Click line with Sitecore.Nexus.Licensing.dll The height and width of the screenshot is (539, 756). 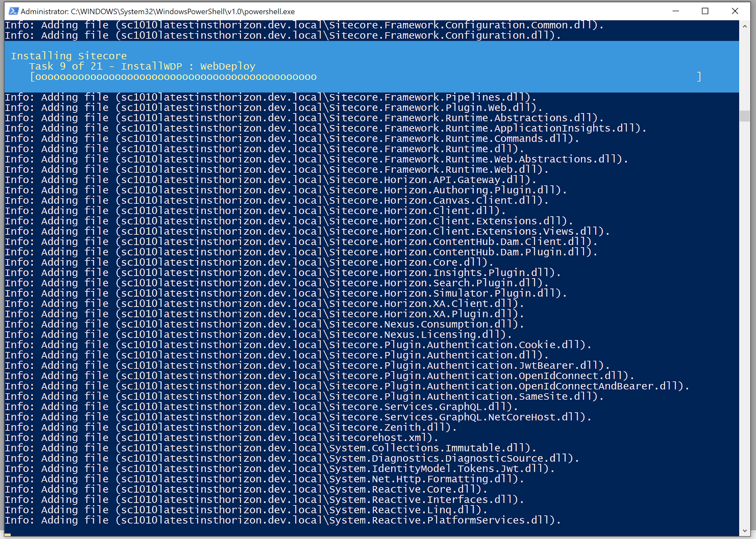pos(258,335)
